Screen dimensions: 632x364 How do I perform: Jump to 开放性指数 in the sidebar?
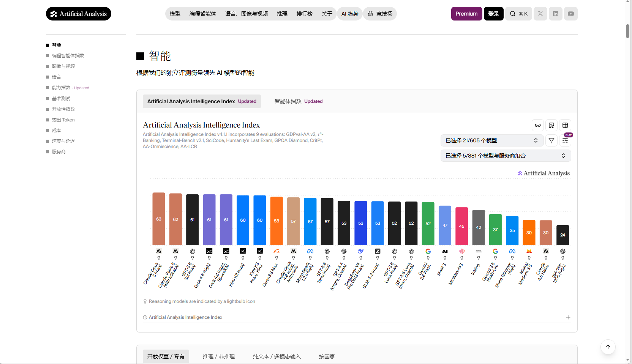click(x=63, y=109)
